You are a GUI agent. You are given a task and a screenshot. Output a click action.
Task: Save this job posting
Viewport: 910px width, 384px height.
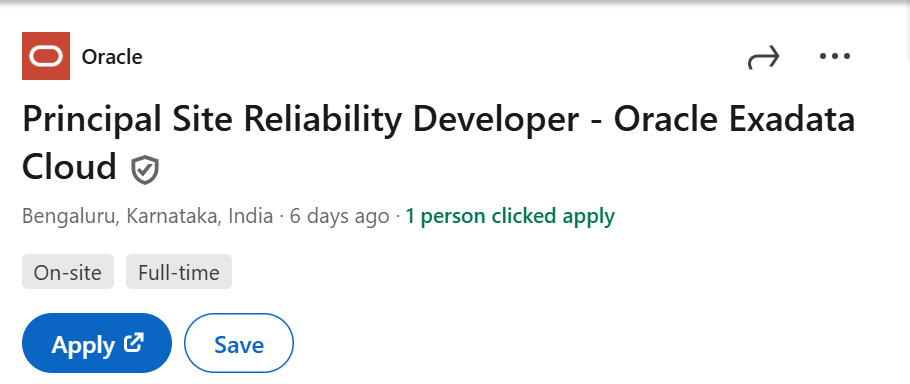tap(239, 343)
